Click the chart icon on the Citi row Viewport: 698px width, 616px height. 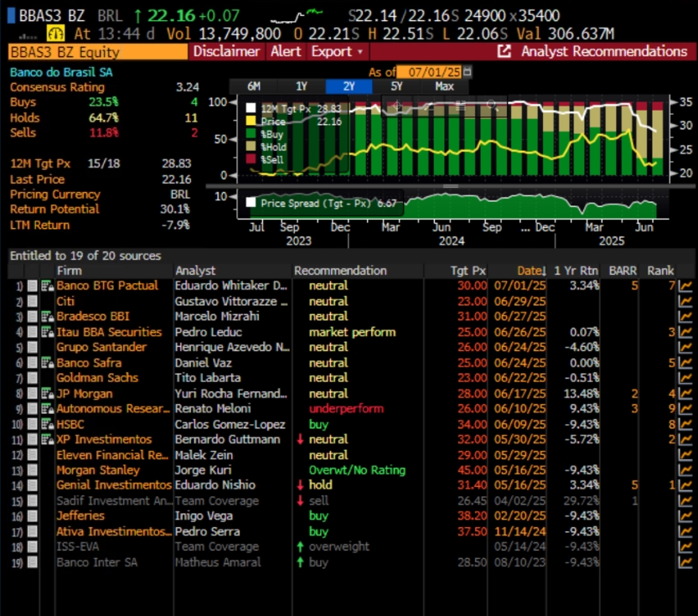pos(685,302)
